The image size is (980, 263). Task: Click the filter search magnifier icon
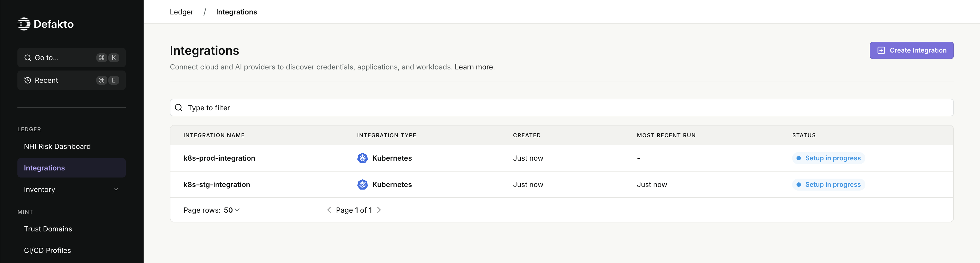[x=179, y=108]
